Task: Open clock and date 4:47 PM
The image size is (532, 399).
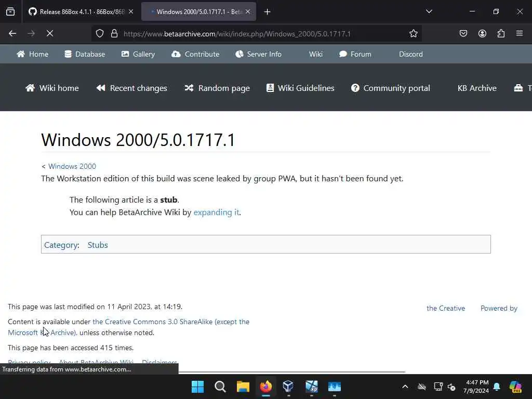Action: tap(476, 387)
